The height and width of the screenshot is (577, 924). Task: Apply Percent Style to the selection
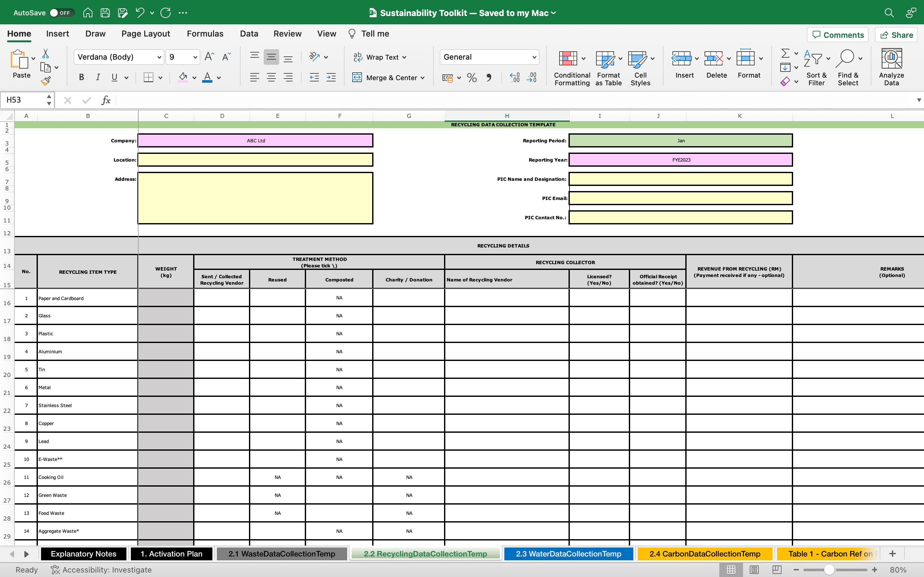pos(472,78)
